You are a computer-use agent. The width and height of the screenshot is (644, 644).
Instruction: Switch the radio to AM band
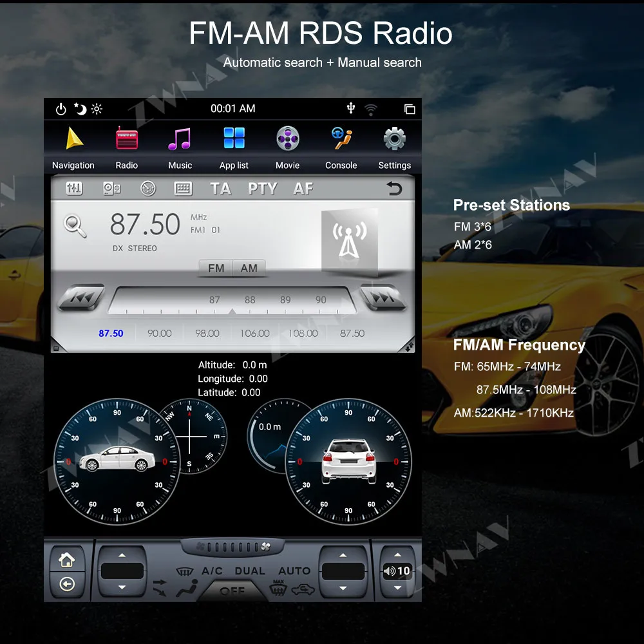(x=249, y=269)
